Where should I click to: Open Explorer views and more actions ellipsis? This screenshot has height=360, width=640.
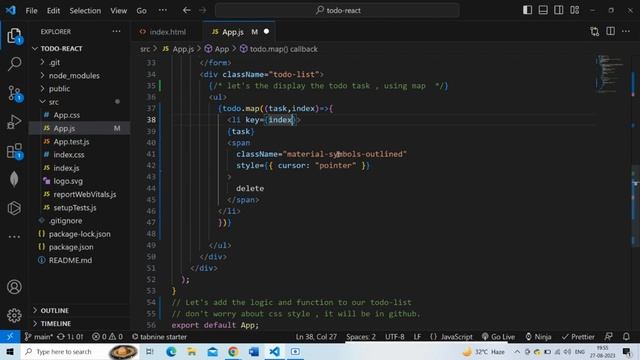[116, 31]
